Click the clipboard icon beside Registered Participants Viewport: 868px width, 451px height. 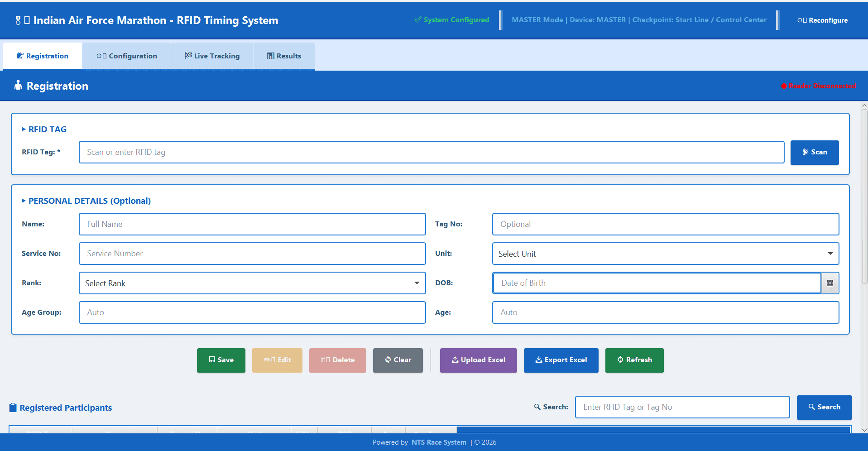(x=13, y=408)
